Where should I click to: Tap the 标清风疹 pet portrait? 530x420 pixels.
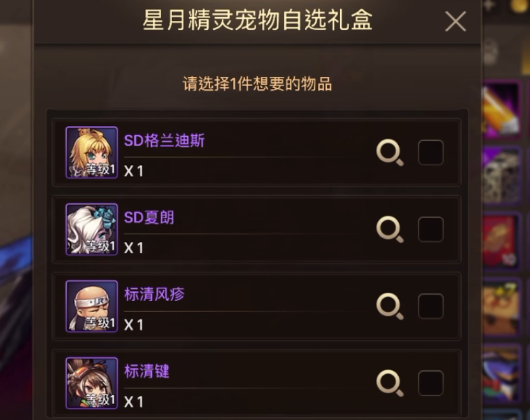pyautogui.click(x=92, y=306)
